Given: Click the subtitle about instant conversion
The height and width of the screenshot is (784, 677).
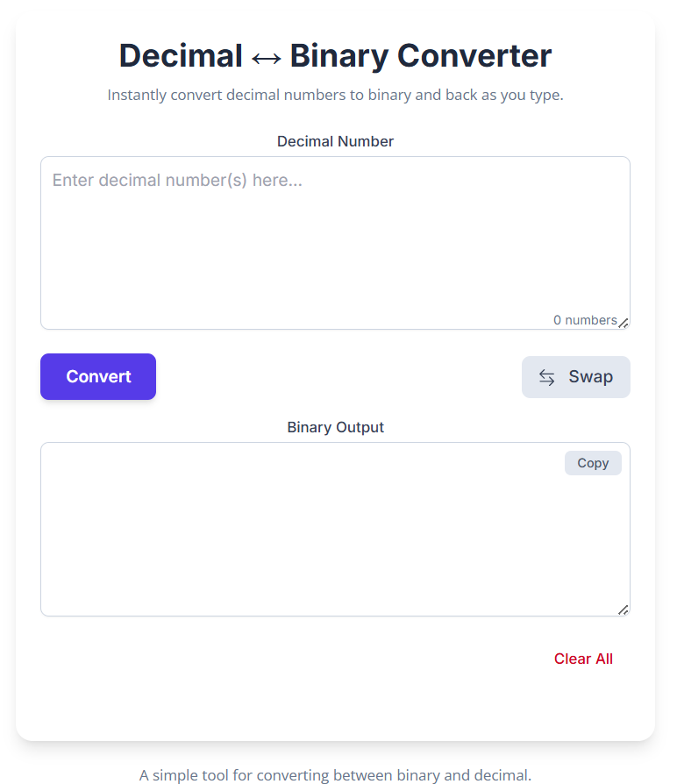Looking at the screenshot, I should coord(335,95).
